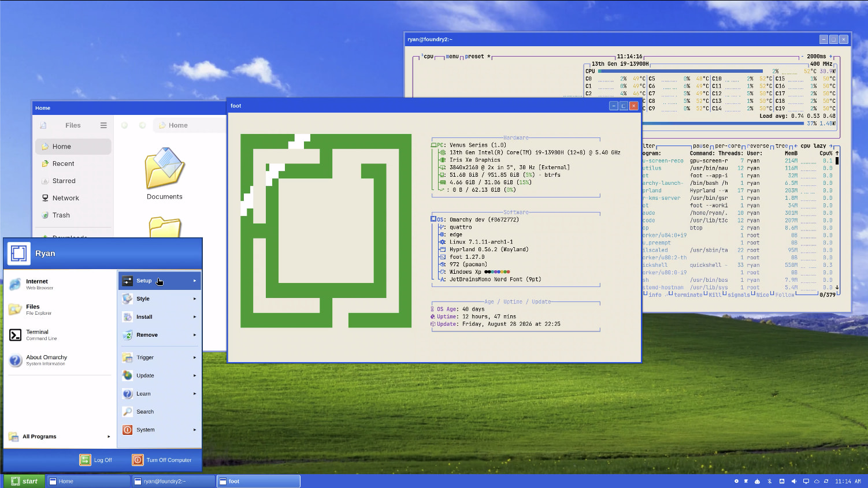
Task: Select the Install menu entry
Action: (x=159, y=317)
